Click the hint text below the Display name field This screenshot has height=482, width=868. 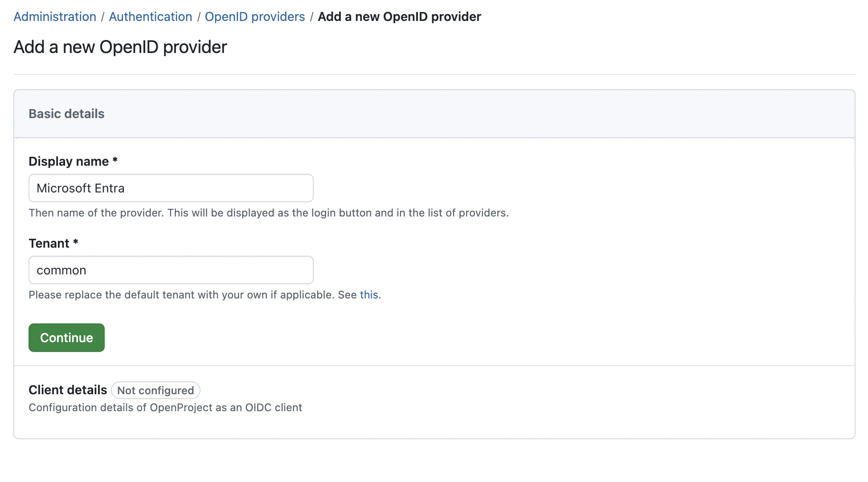tap(268, 213)
